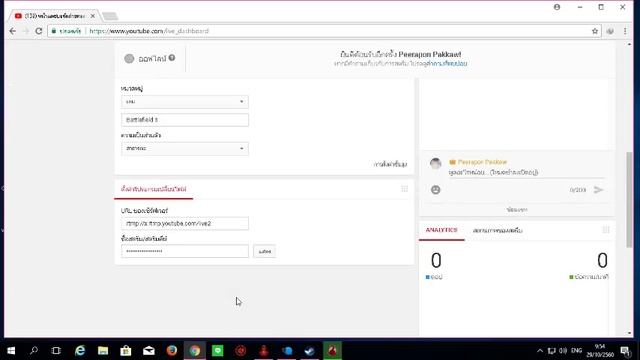Open the LINE app from the taskbar
Image resolution: width=640 pixels, height=360 pixels.
coord(218,351)
